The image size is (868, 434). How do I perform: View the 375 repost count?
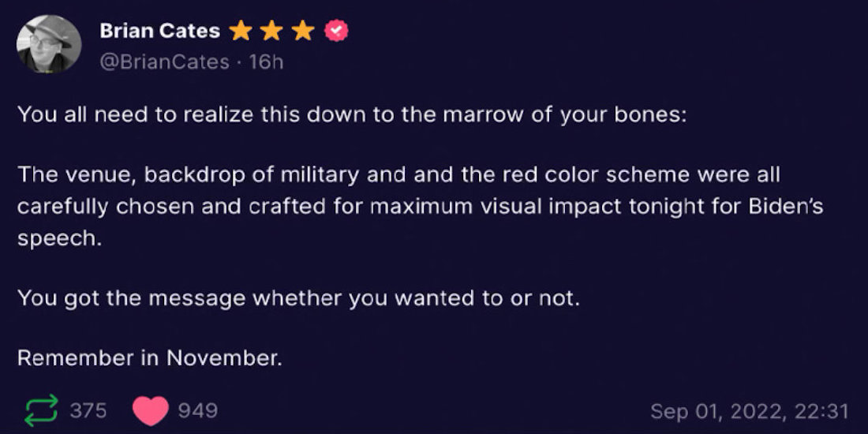coord(88,410)
